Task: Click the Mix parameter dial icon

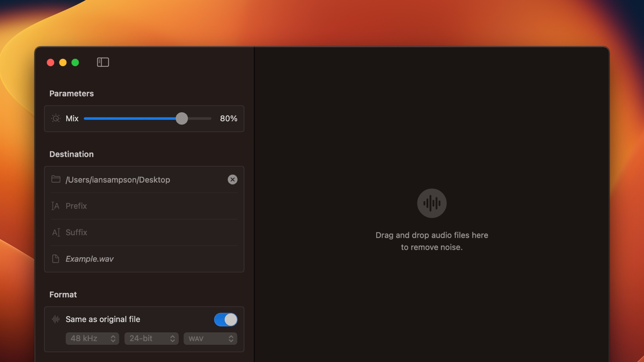Action: (x=56, y=118)
